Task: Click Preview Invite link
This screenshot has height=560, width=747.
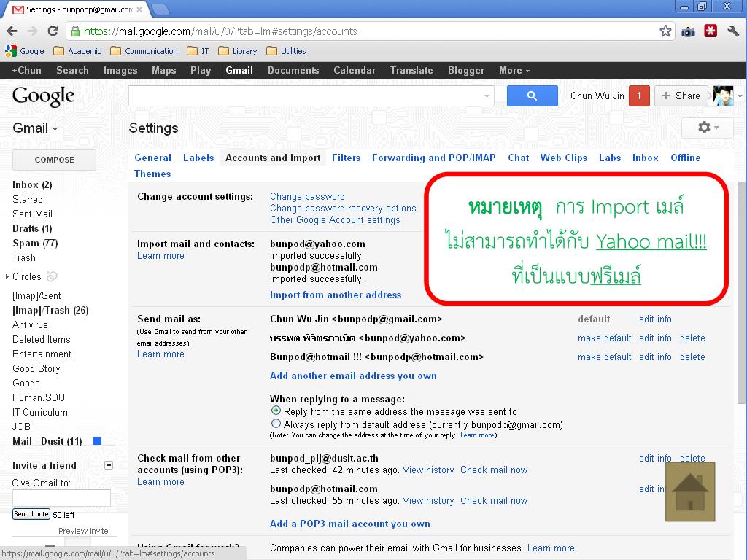Action: (x=83, y=531)
